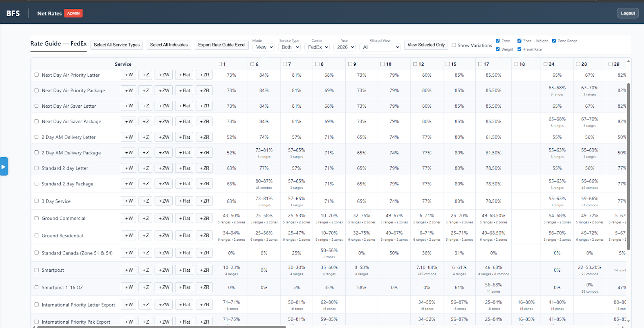This screenshot has height=328, width=644.
Task: Select the Ground Residential row checkbox
Action: click(x=37, y=236)
